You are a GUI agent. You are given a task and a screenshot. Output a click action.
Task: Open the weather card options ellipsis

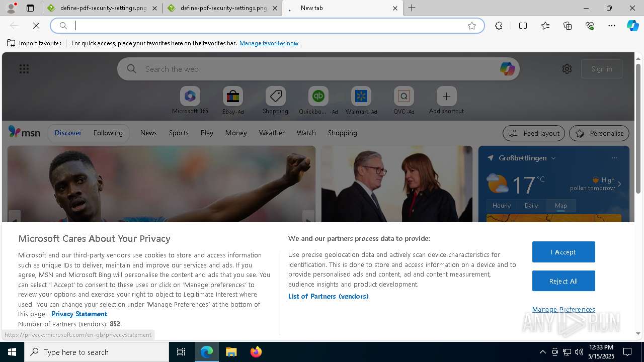click(x=614, y=158)
